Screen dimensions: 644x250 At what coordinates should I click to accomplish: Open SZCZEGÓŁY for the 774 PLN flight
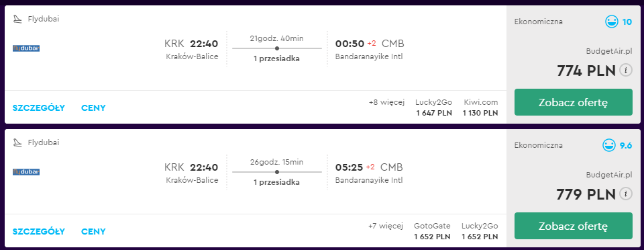point(39,108)
